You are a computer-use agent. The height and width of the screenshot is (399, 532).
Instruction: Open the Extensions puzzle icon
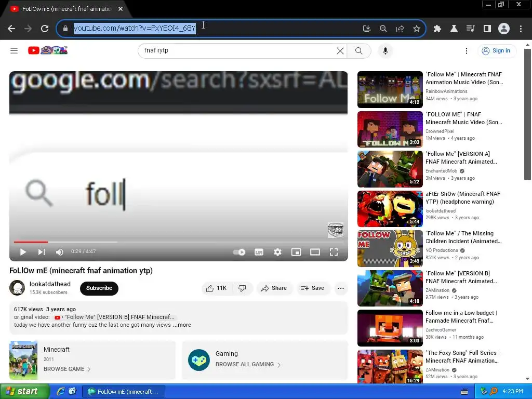[x=437, y=29]
